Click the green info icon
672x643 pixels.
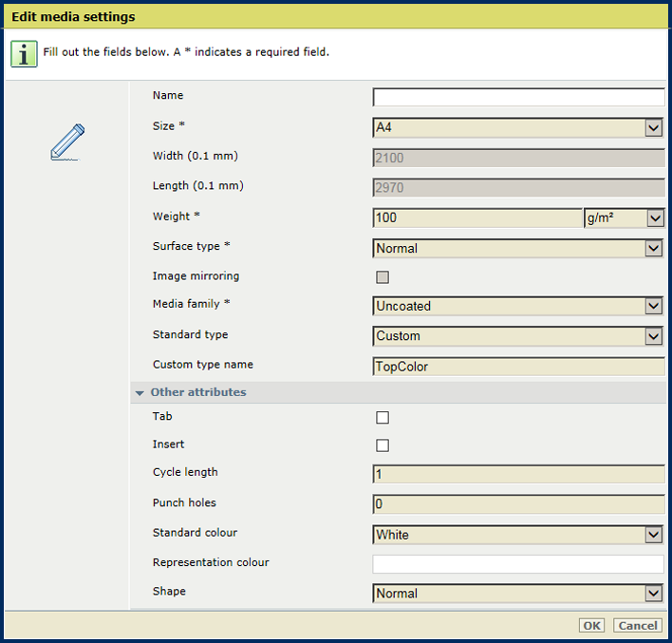pyautogui.click(x=25, y=53)
